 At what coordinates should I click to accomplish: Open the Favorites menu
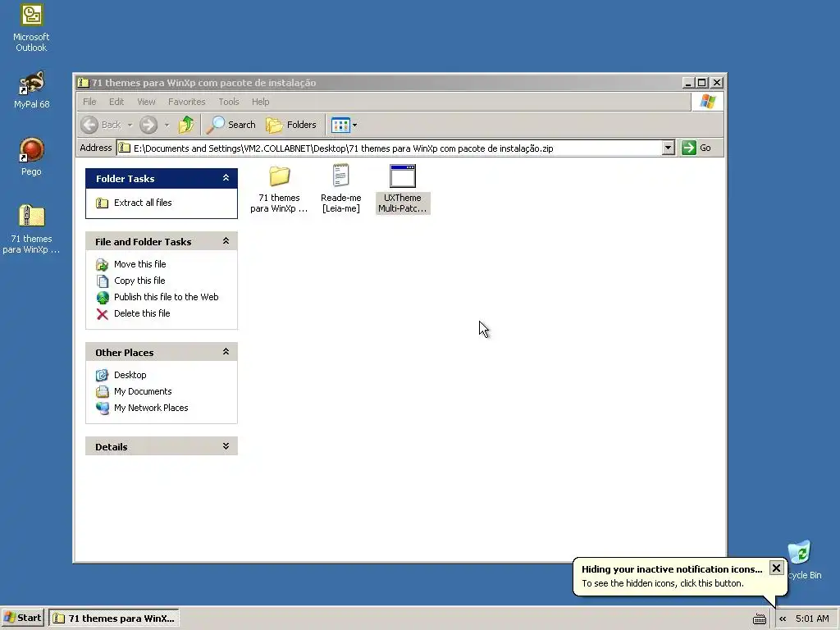pos(186,102)
